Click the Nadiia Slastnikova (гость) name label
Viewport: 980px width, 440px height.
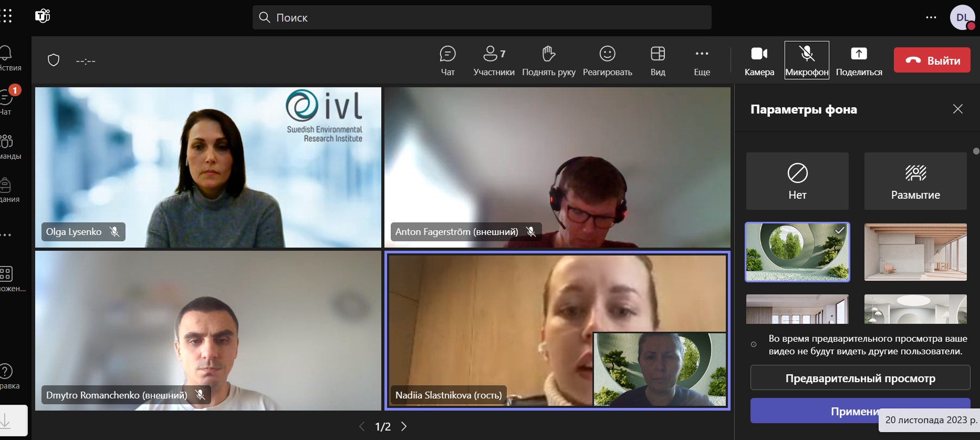click(449, 395)
